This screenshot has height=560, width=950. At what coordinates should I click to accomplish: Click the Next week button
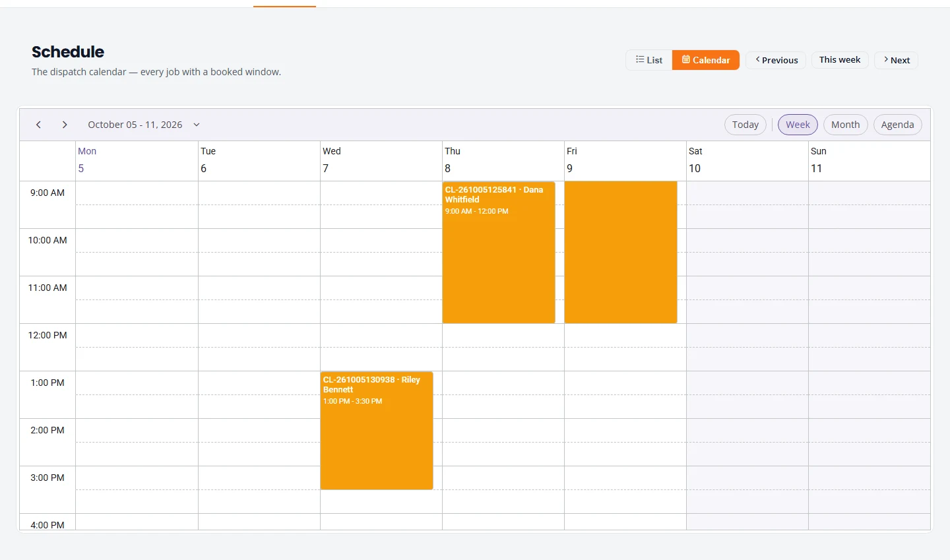pos(896,60)
